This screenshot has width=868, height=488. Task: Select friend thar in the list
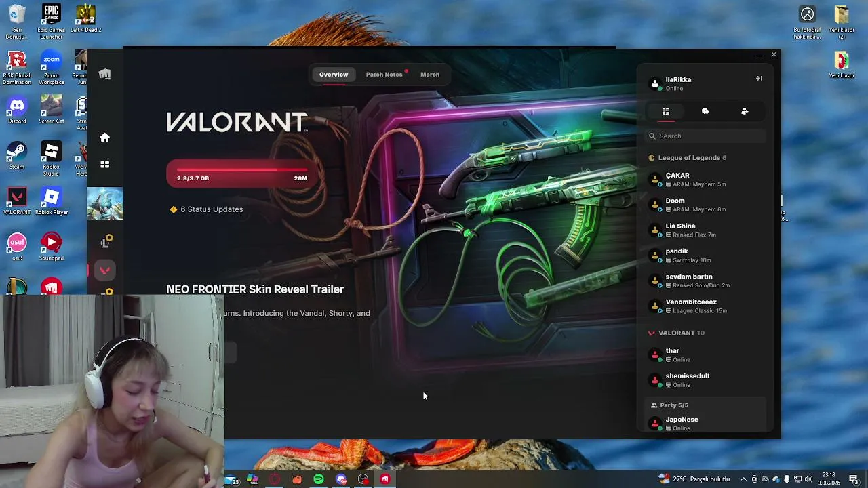click(x=705, y=355)
